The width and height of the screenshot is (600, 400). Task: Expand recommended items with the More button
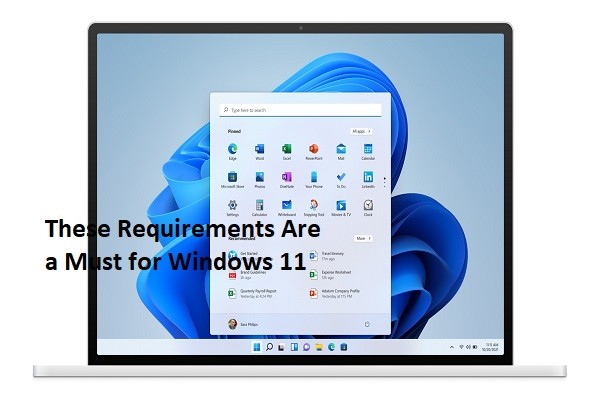(x=363, y=238)
